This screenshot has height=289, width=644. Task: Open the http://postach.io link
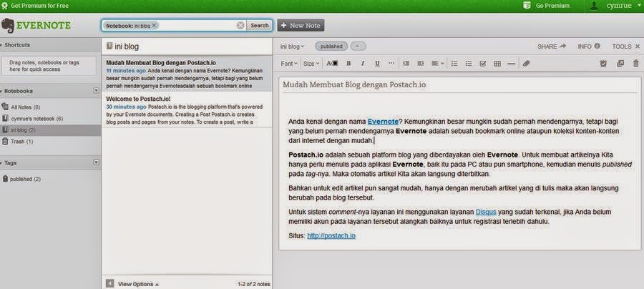331,236
